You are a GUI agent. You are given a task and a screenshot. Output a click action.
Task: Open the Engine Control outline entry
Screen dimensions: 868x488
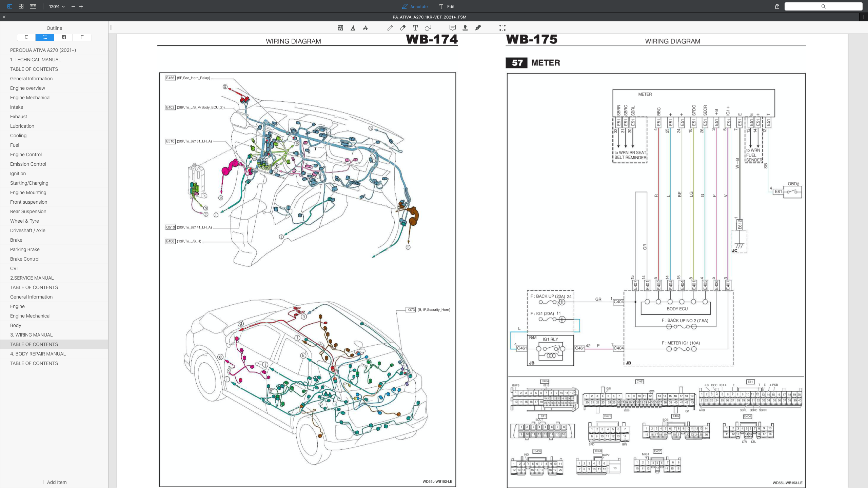pos(26,155)
